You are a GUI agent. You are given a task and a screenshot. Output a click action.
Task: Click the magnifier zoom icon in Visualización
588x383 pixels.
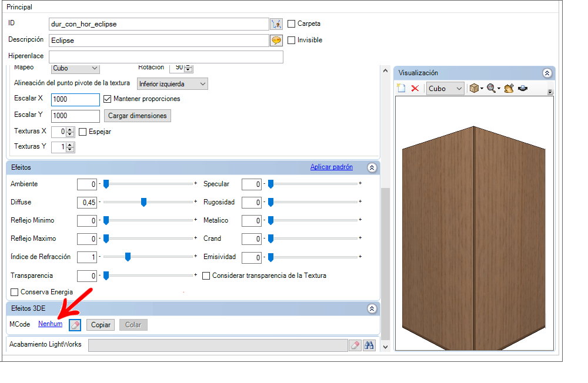tap(491, 88)
